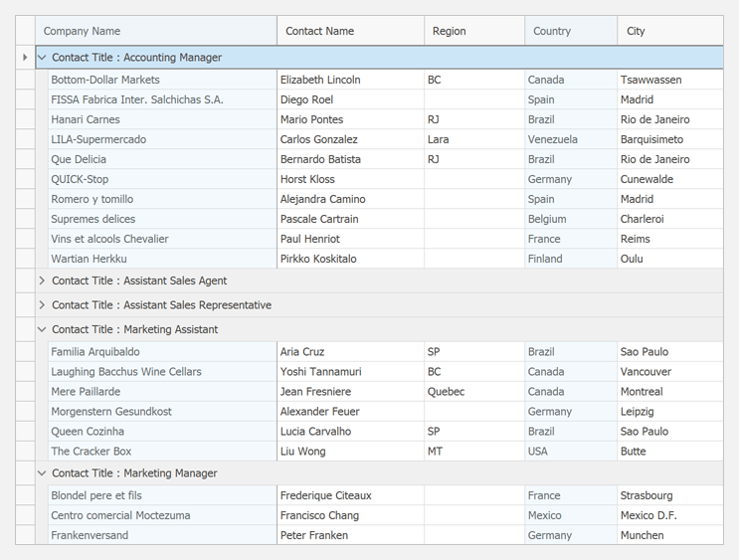This screenshot has height=560, width=739.
Task: Sort by Company Name column header
Action: point(156,31)
